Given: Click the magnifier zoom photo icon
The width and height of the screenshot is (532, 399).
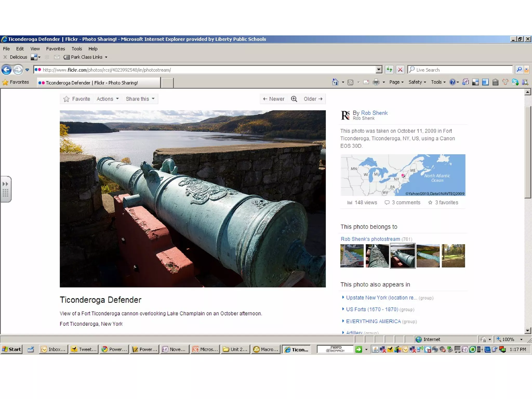Looking at the screenshot, I should point(294,99).
